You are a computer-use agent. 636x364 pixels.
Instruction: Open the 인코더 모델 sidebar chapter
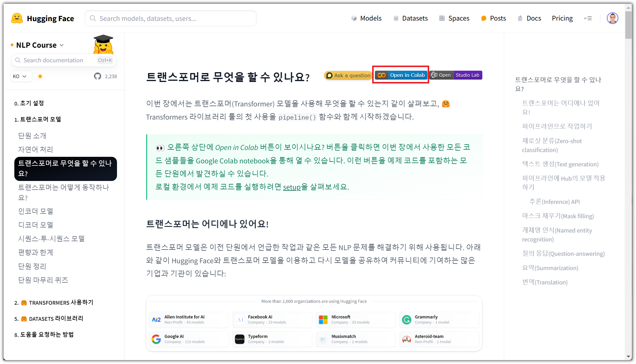[x=36, y=211]
